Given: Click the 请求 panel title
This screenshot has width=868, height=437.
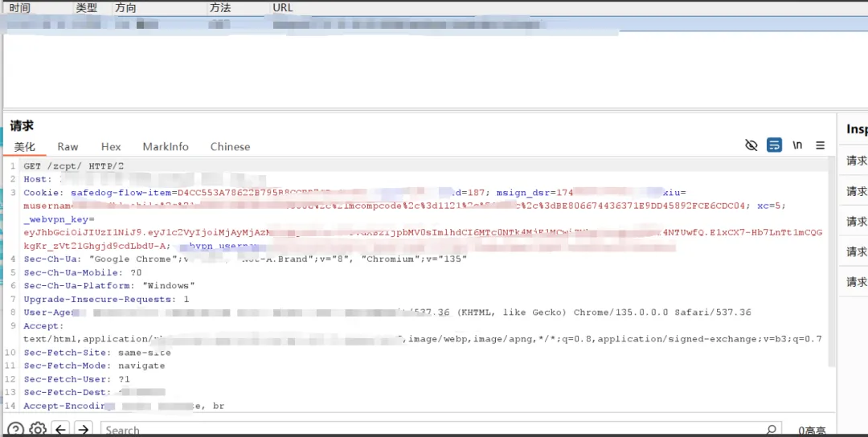Looking at the screenshot, I should (x=22, y=126).
